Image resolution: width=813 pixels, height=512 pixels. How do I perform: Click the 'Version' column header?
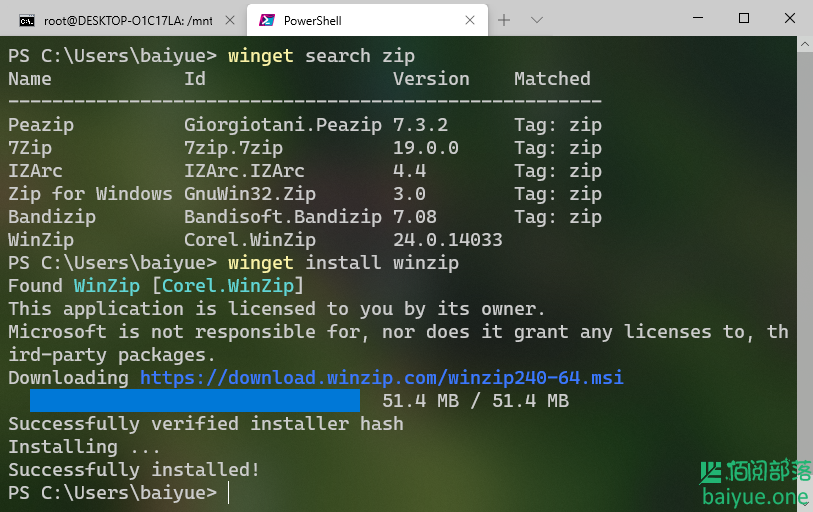[431, 79]
